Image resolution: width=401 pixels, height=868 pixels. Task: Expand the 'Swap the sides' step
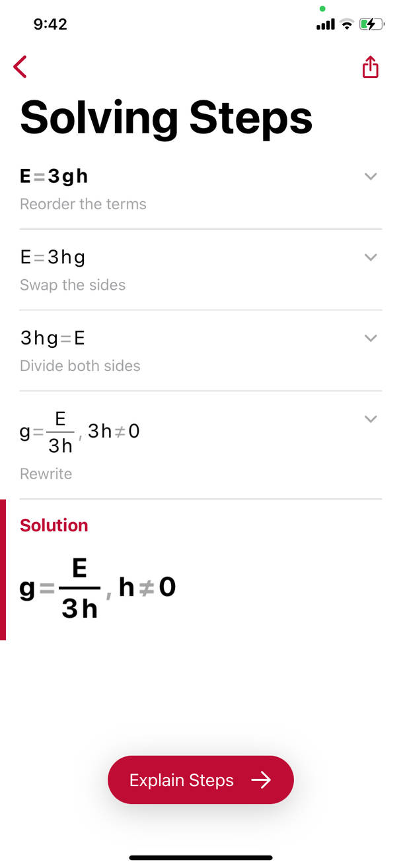pyautogui.click(x=371, y=257)
